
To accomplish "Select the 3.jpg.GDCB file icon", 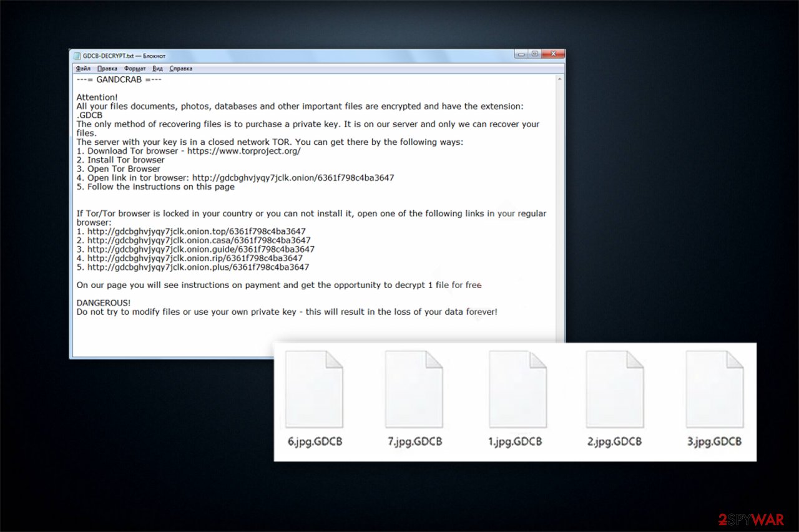I will coord(714,389).
